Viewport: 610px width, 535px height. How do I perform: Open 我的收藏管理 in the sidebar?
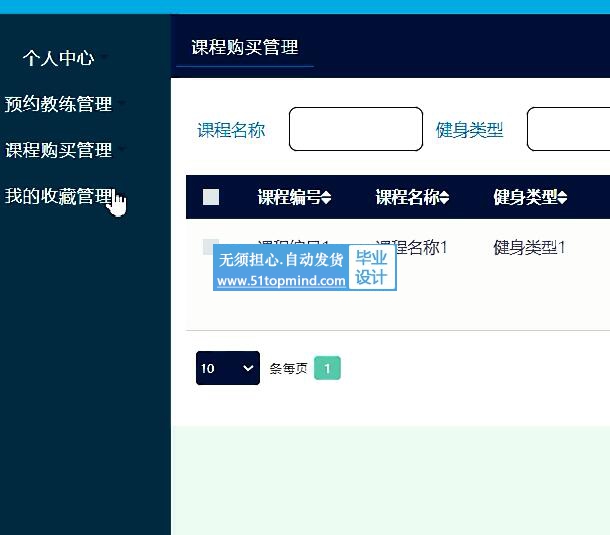59,196
